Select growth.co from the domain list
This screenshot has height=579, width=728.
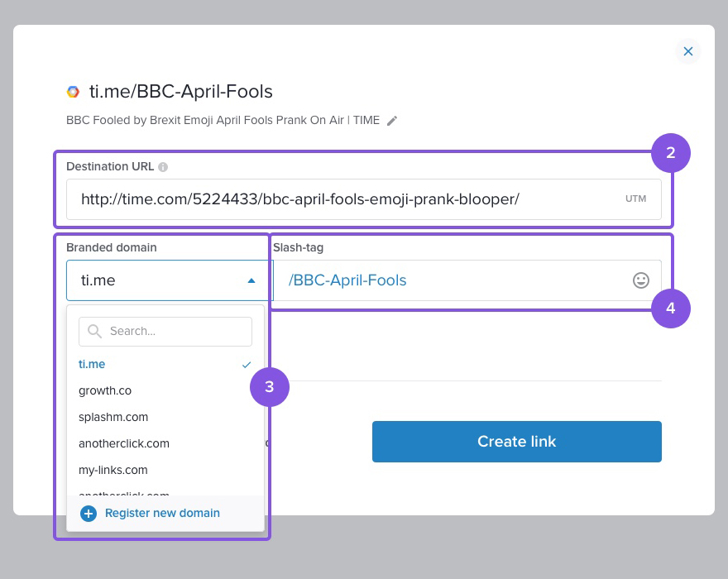pyautogui.click(x=165, y=391)
